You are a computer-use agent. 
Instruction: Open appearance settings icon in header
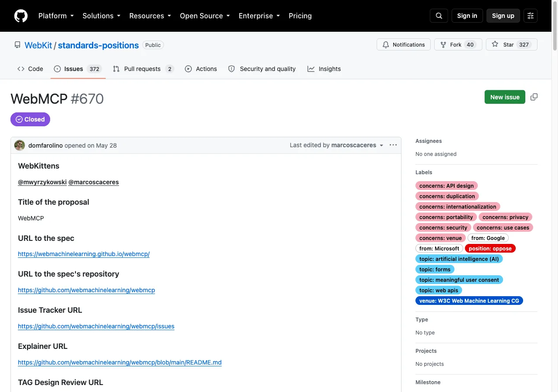pos(531,16)
